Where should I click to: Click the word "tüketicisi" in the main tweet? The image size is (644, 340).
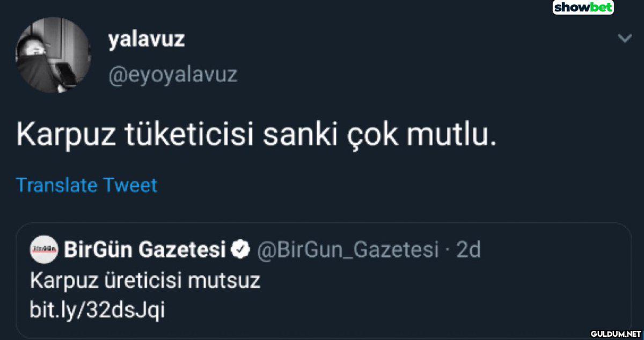coord(189,135)
